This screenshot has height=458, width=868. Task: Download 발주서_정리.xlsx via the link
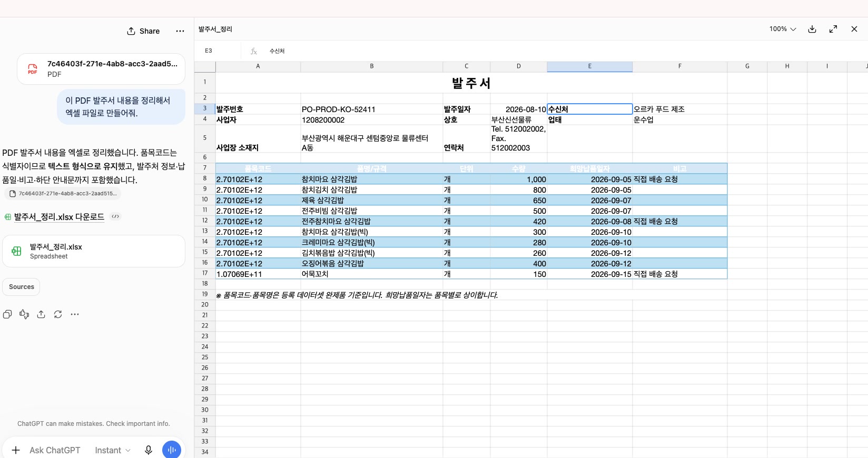(x=59, y=217)
